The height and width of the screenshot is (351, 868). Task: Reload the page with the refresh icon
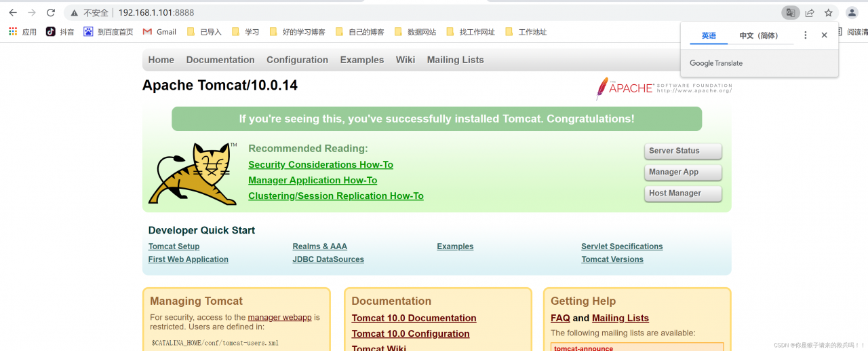click(x=51, y=13)
